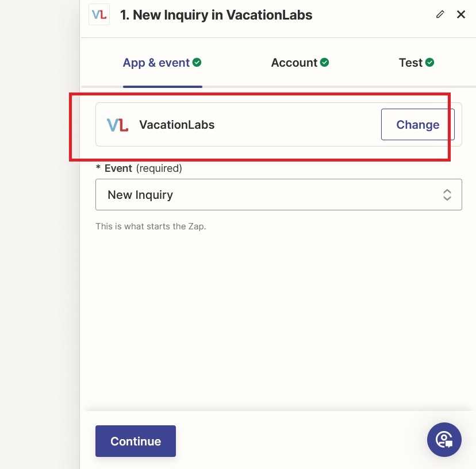Switch to the App & event tab
The height and width of the screenshot is (469, 476).
pyautogui.click(x=156, y=63)
